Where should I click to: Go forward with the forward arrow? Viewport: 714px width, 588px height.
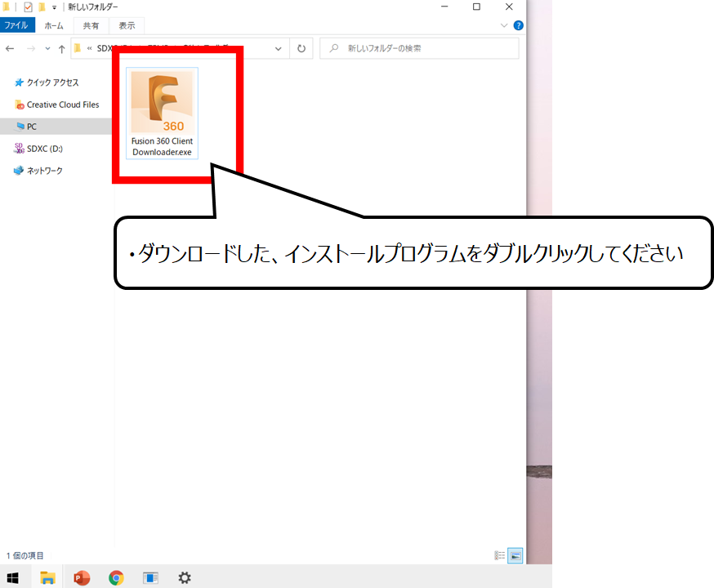30,48
